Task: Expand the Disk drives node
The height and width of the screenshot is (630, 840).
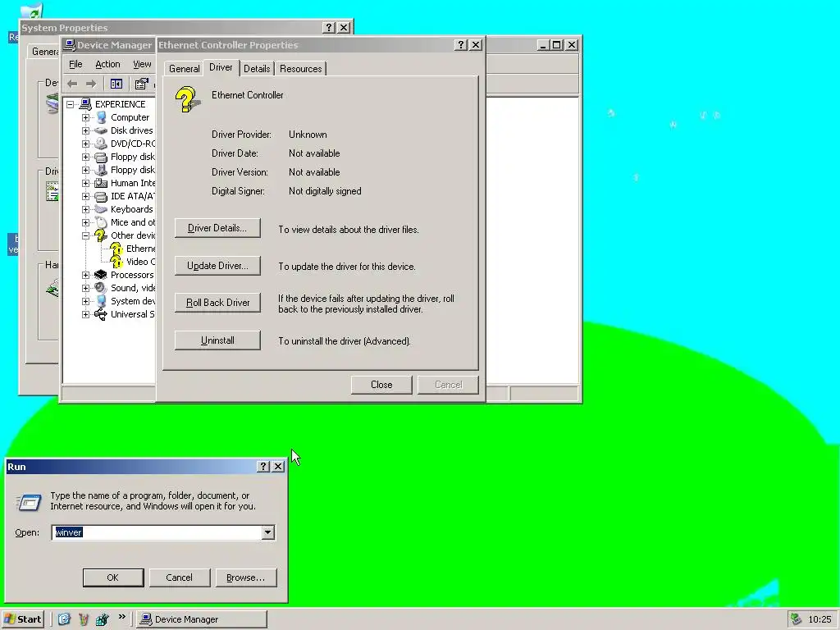Action: [85, 130]
